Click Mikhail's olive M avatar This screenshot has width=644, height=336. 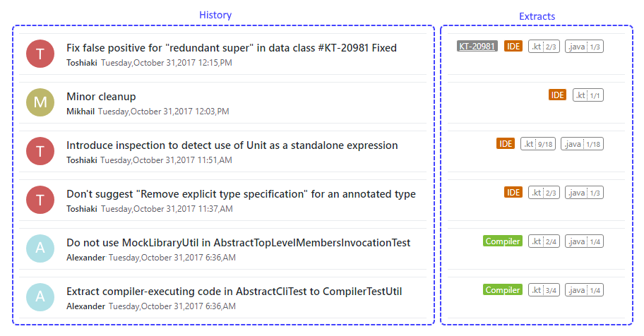coord(40,102)
